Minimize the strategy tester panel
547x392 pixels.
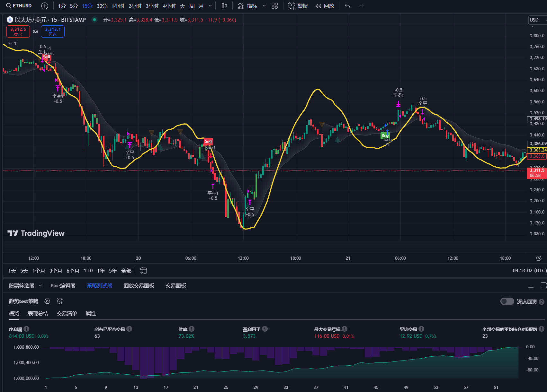coord(531,286)
